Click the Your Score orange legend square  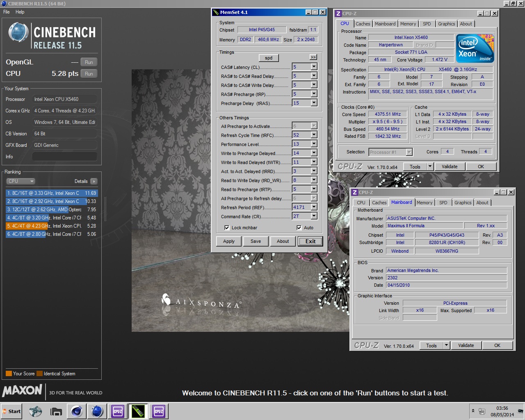(x=9, y=374)
